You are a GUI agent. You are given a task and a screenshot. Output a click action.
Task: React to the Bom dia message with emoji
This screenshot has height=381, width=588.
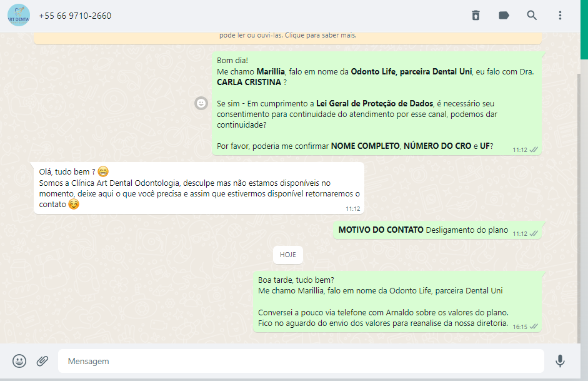[201, 103]
